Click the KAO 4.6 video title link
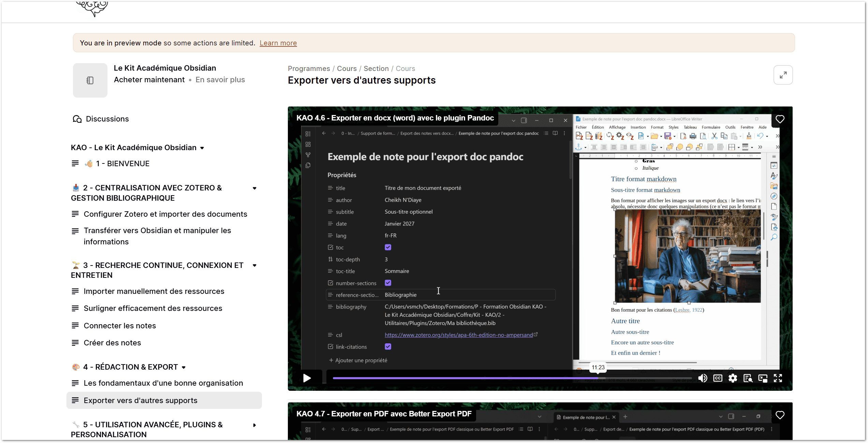868x443 pixels. [395, 118]
